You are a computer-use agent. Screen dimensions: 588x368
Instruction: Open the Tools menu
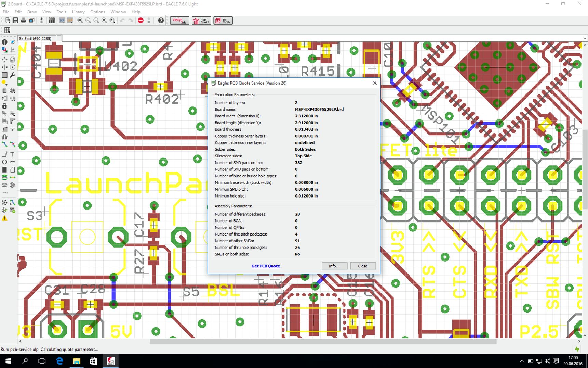(x=62, y=12)
